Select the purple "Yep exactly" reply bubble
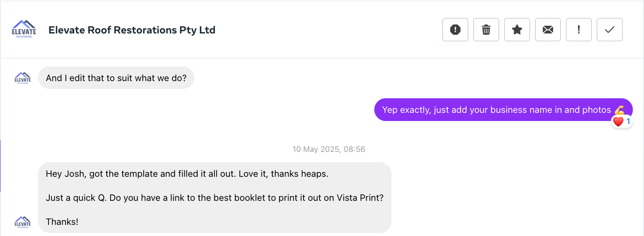 [497, 110]
